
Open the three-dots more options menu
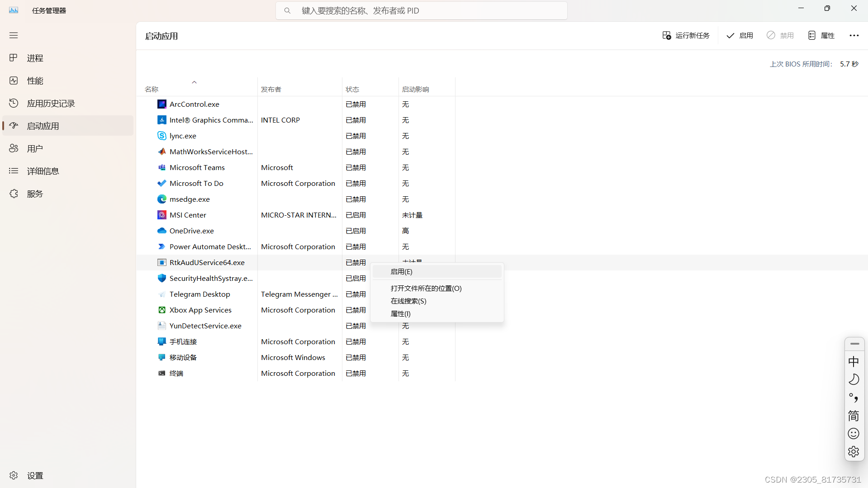pos(854,35)
